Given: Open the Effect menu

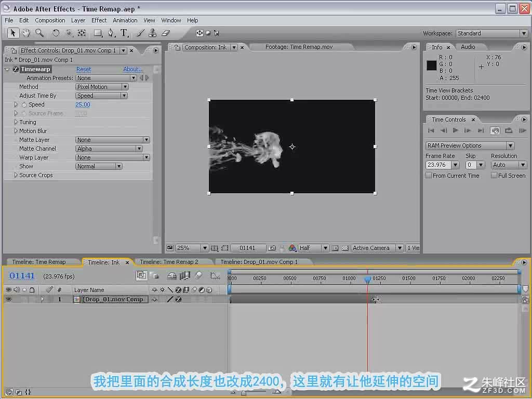Looking at the screenshot, I should point(99,20).
